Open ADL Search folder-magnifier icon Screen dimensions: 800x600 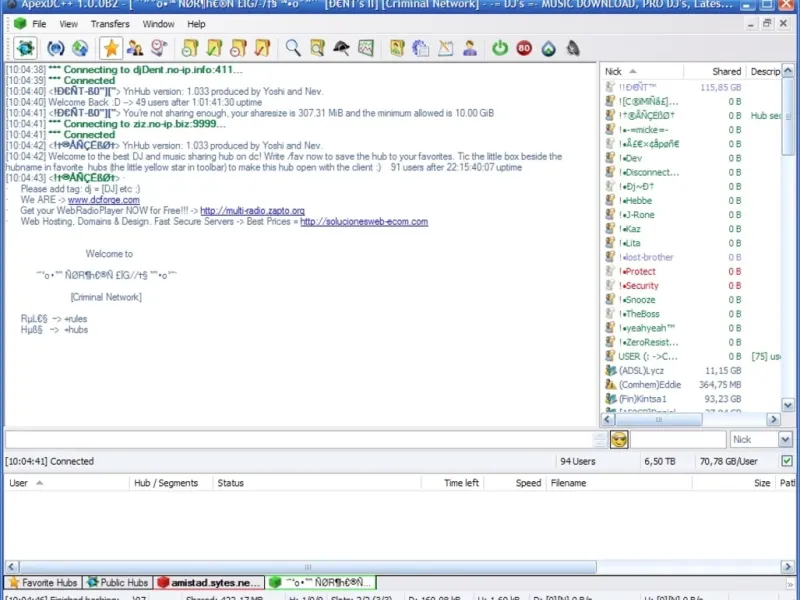point(317,48)
